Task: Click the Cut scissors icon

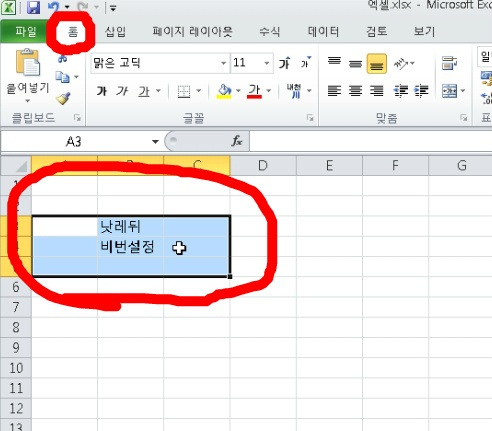Action: tap(63, 59)
